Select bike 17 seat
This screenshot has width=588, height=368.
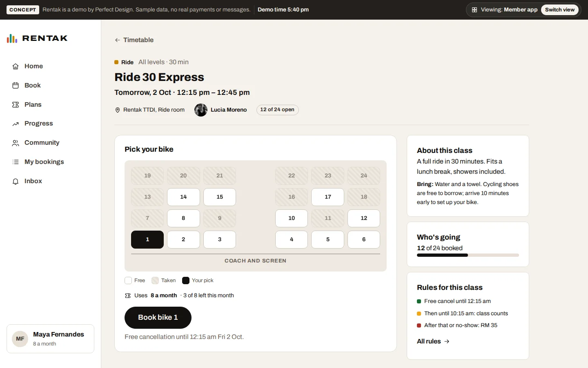tap(328, 197)
